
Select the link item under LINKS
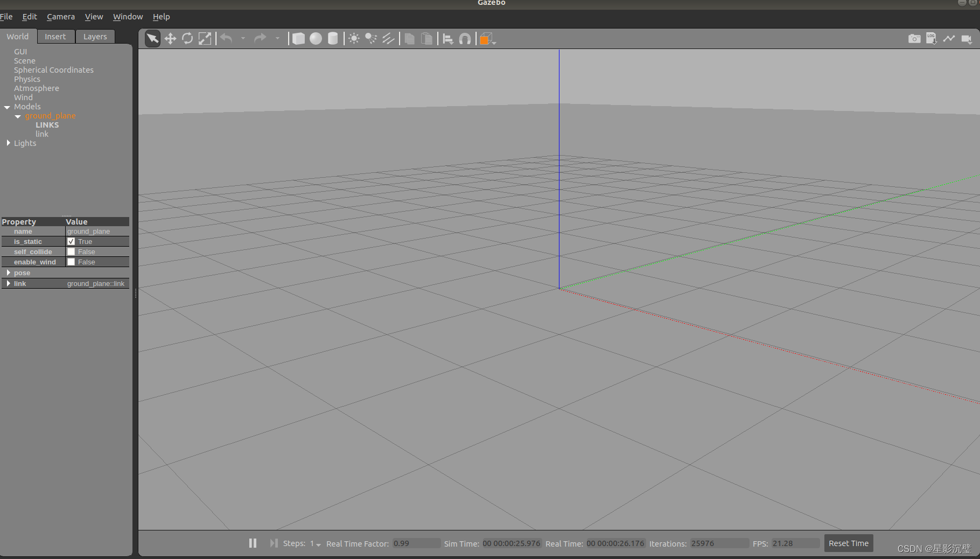point(42,134)
